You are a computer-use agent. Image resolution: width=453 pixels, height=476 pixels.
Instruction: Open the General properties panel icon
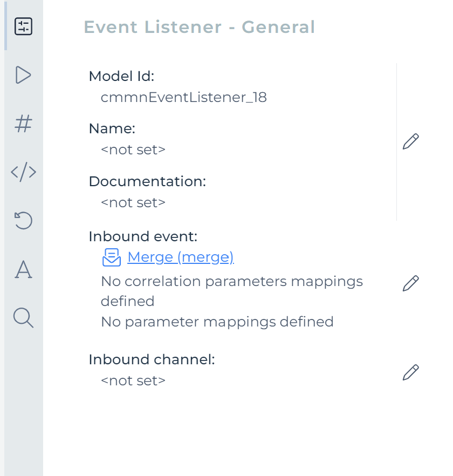coord(23,25)
